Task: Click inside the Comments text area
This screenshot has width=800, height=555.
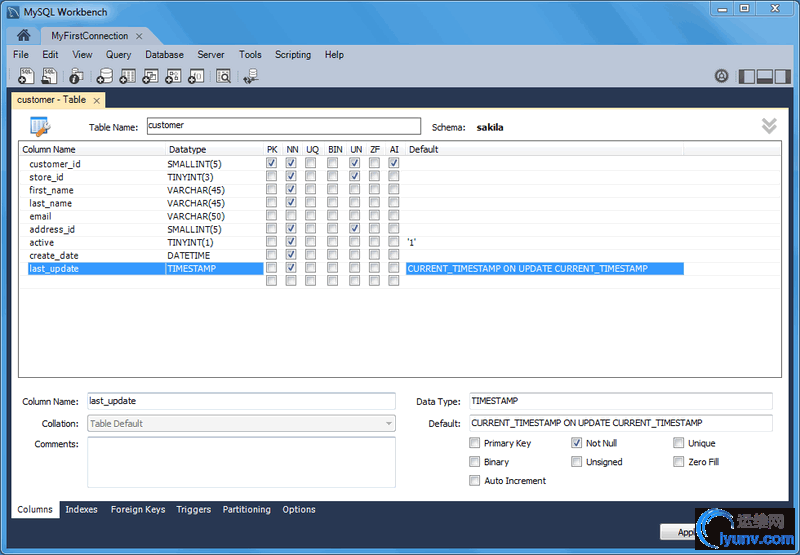Action: tap(241, 462)
